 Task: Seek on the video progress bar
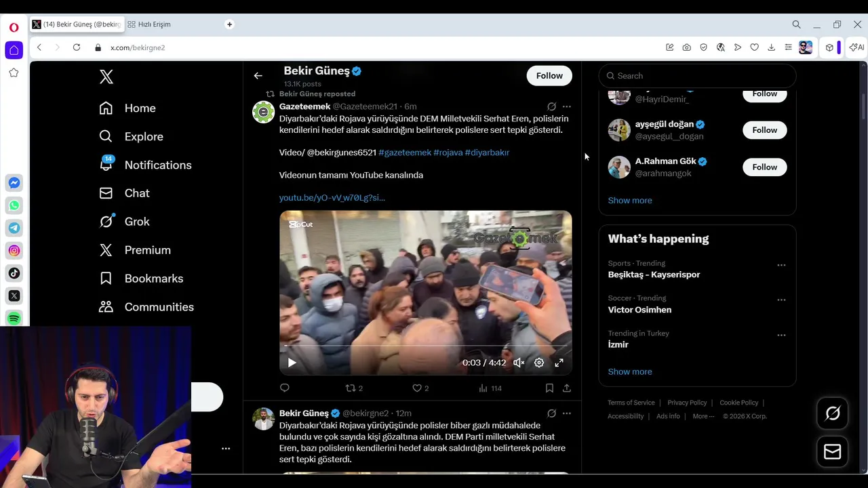(x=425, y=346)
